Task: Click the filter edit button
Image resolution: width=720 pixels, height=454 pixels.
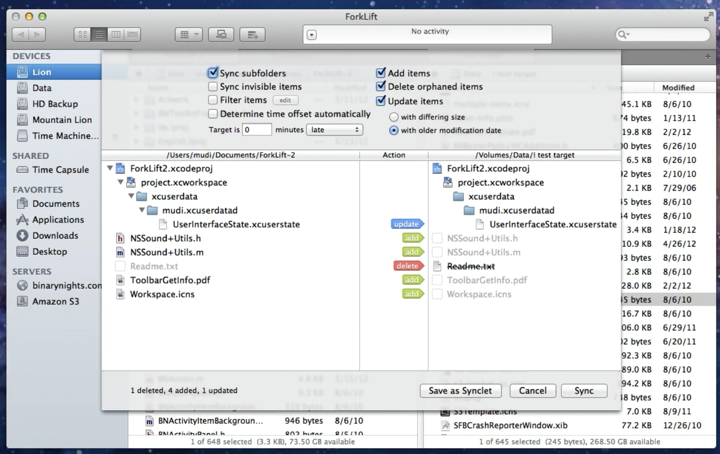Action: [285, 100]
